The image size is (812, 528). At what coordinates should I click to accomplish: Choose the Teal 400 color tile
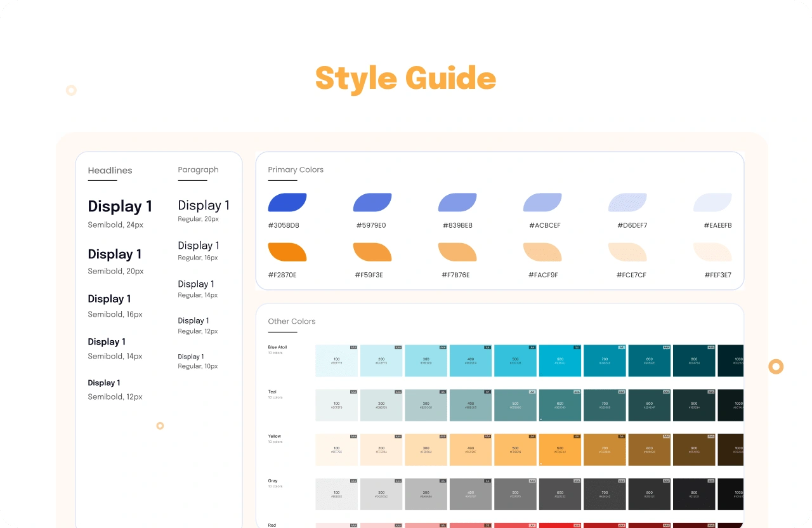[x=471, y=405]
